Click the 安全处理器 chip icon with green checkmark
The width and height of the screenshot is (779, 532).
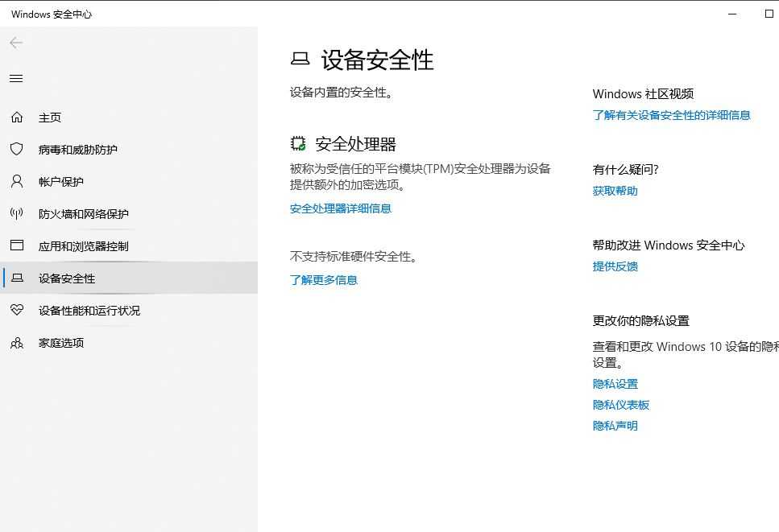(297, 143)
